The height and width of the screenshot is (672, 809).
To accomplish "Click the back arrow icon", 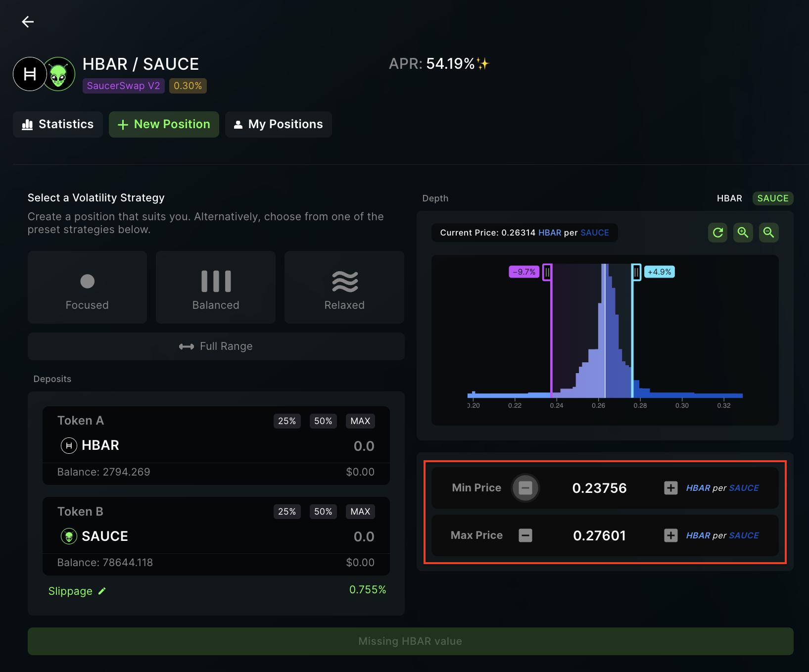I will click(28, 22).
